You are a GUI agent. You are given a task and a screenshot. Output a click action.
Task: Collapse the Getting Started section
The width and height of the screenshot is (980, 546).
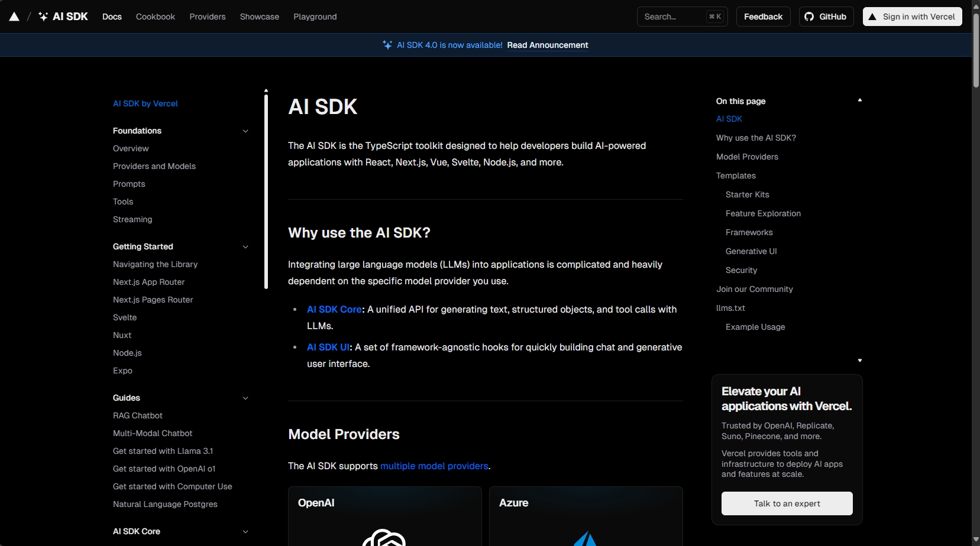[x=245, y=246]
